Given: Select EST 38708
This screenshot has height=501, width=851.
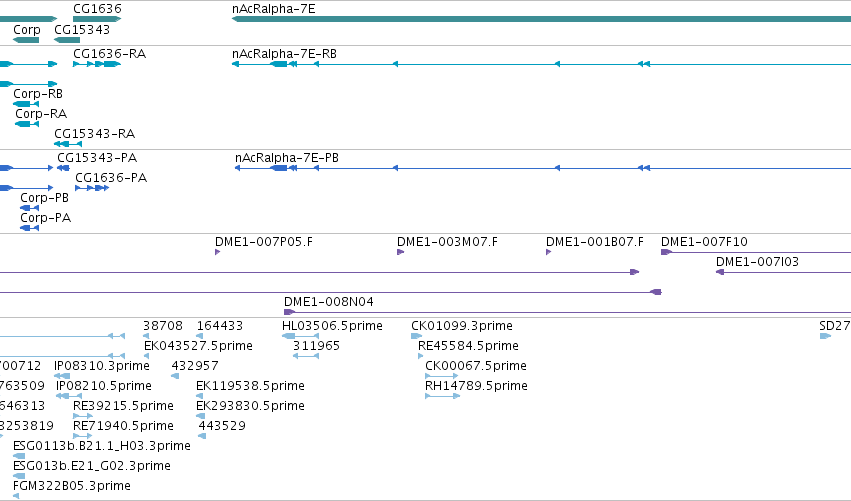Looking at the screenshot, I should pyautogui.click(x=163, y=326).
